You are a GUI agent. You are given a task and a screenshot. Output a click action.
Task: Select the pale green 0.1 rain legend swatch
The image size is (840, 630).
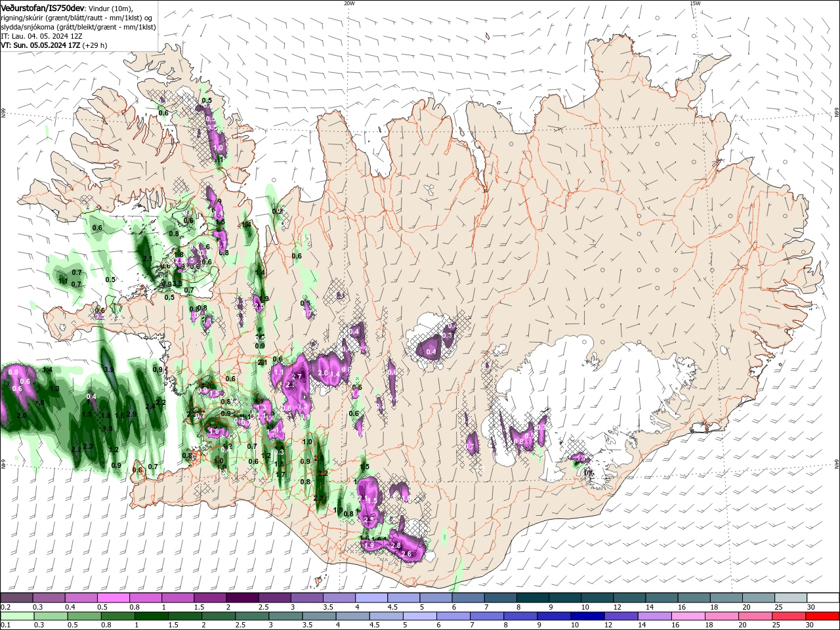[16, 616]
